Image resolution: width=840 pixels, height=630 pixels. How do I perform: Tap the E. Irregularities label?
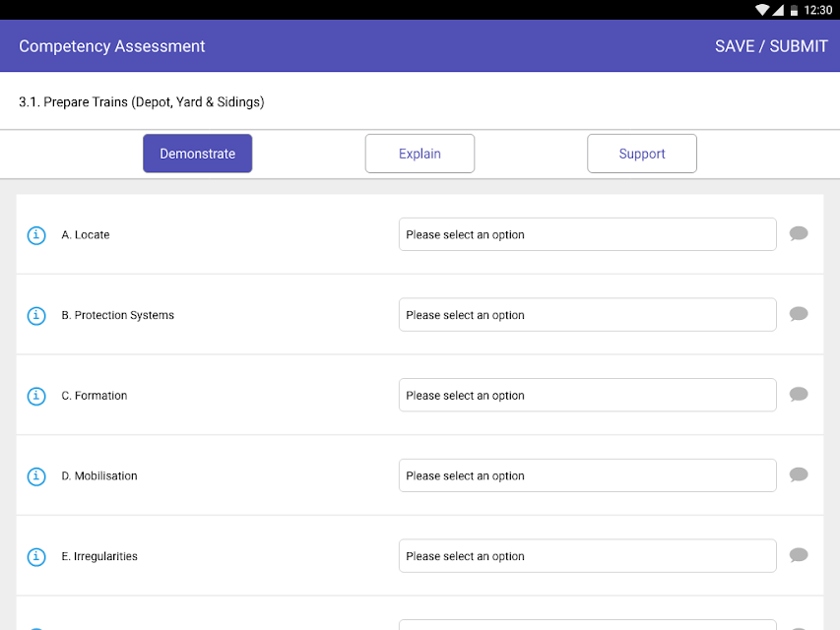point(99,556)
